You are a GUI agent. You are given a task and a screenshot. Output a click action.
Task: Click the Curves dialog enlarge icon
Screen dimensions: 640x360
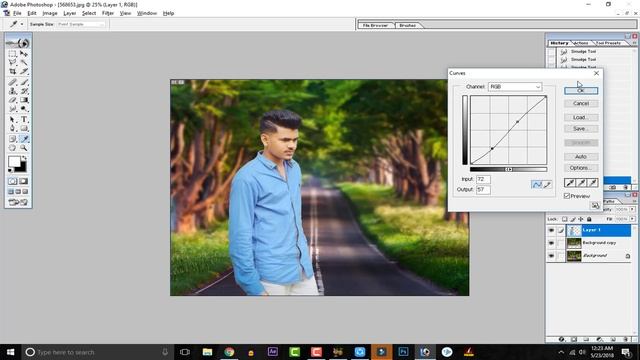coord(595,205)
